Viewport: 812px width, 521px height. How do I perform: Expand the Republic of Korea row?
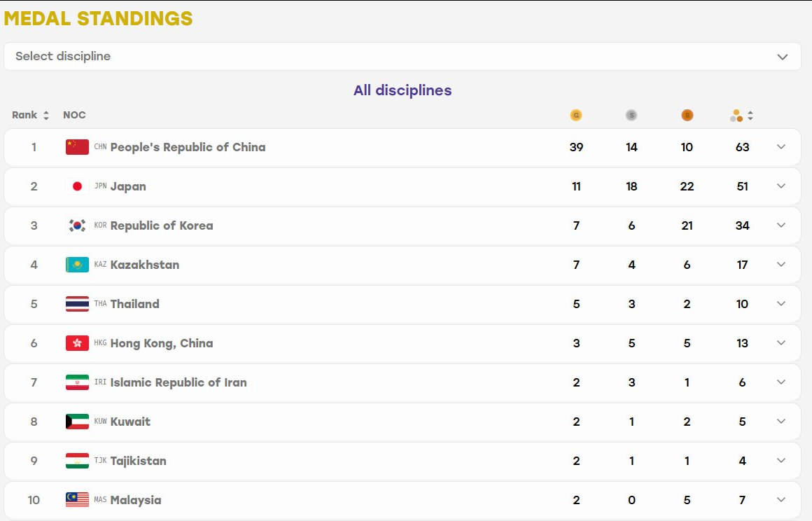[781, 225]
